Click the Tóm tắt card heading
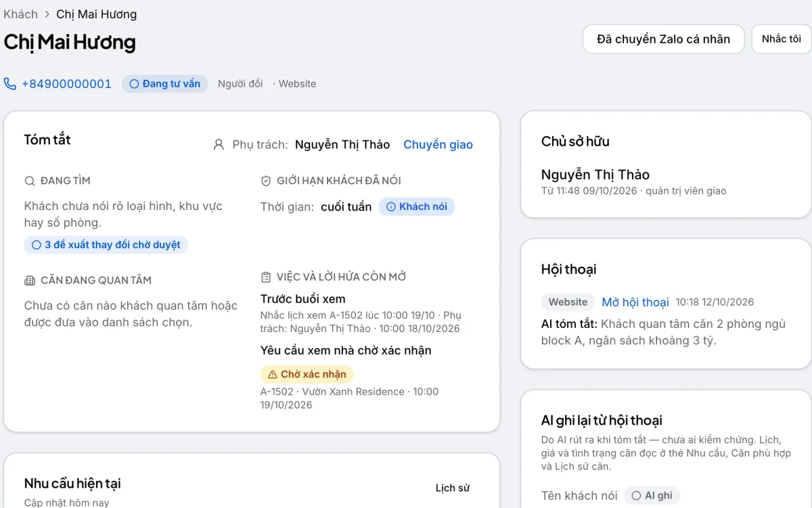This screenshot has width=812, height=508. (47, 140)
